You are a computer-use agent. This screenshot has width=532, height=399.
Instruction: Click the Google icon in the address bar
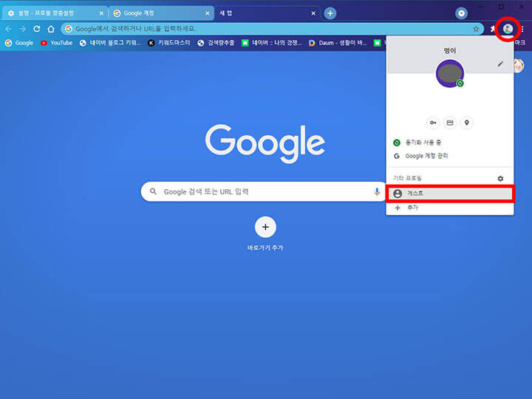tap(69, 29)
